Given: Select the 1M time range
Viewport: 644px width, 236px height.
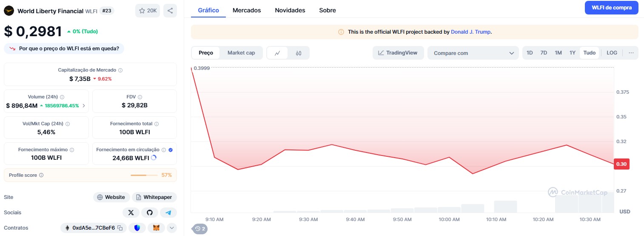Looking at the screenshot, I should tap(558, 53).
